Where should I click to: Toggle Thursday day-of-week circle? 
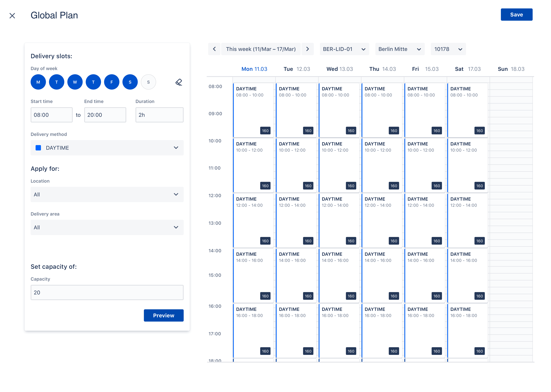pos(93,82)
